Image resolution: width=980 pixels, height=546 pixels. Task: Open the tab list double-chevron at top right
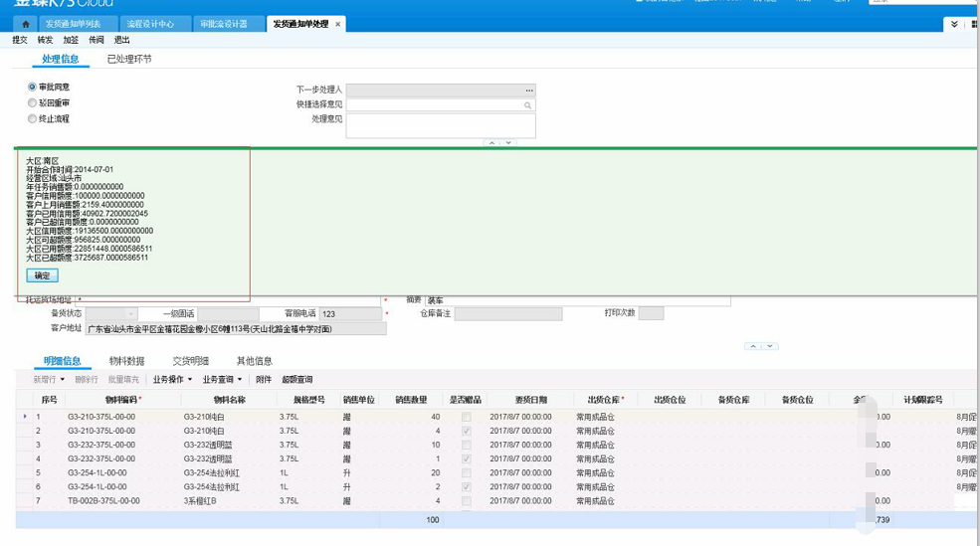pyautogui.click(x=954, y=24)
